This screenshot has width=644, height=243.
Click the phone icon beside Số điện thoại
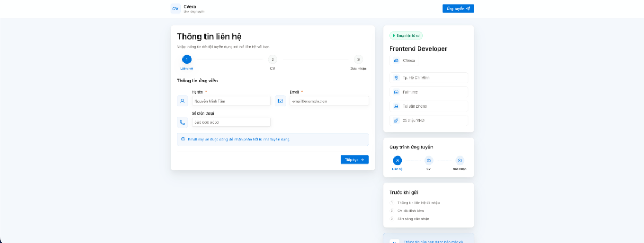click(182, 122)
